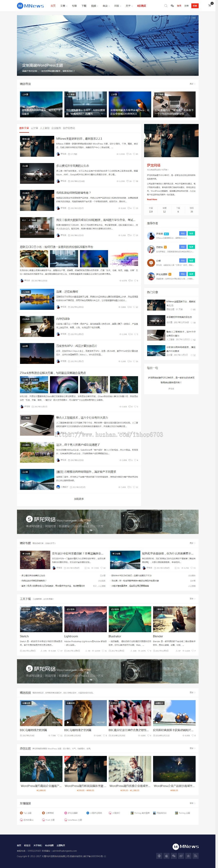
Task: Click the MNews logo in footer
Action: pos(186,846)
